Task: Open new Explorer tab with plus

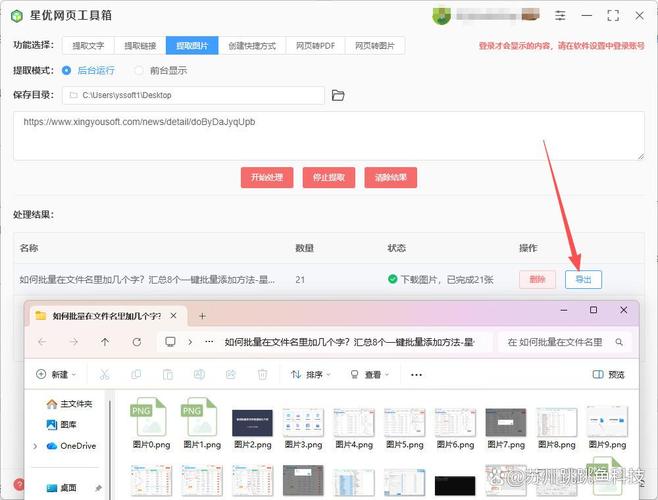Action: pos(202,316)
